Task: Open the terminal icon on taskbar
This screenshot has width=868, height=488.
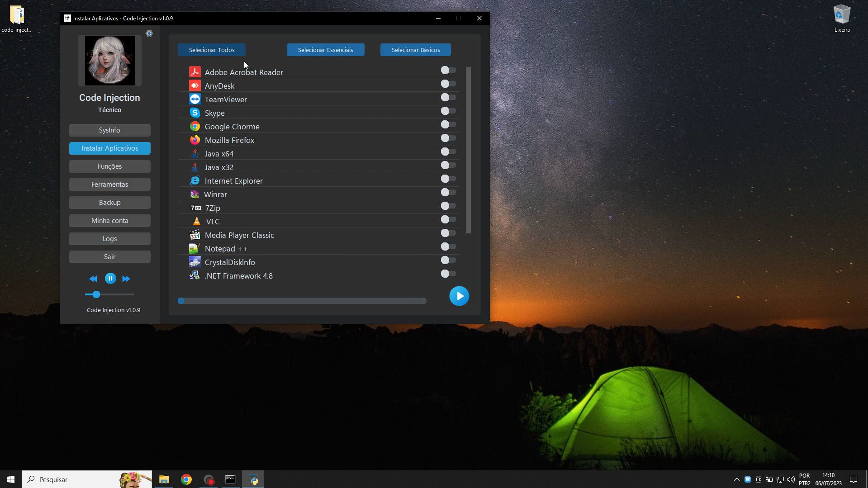Action: [x=230, y=479]
